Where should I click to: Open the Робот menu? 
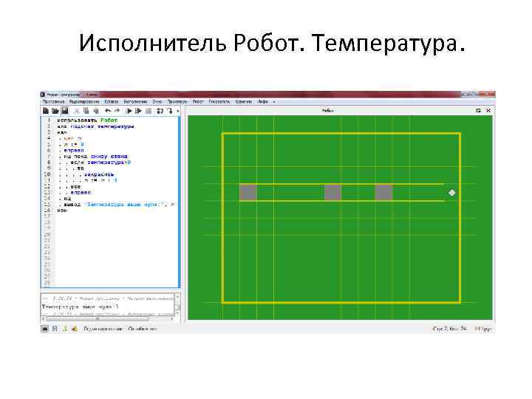[x=198, y=101]
